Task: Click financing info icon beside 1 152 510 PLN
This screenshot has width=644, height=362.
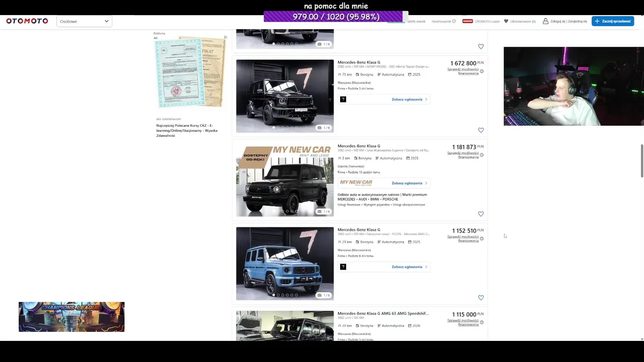Action: (x=481, y=239)
